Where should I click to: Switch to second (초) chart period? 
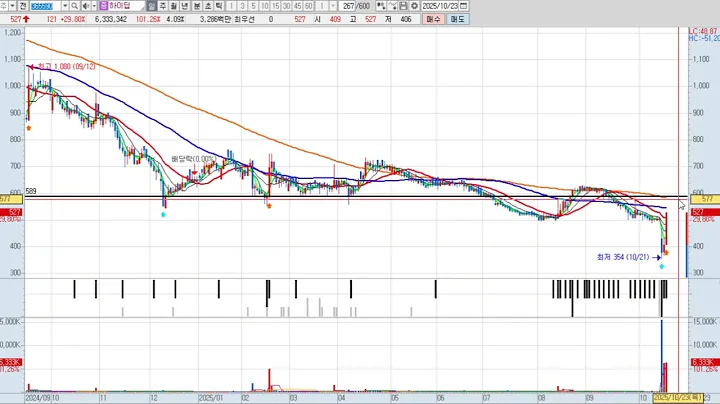[x=208, y=6]
